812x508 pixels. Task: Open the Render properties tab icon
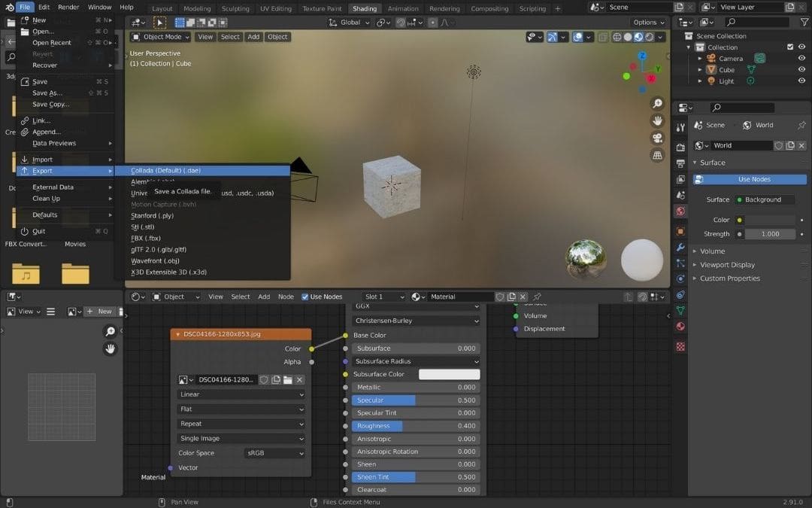point(680,148)
